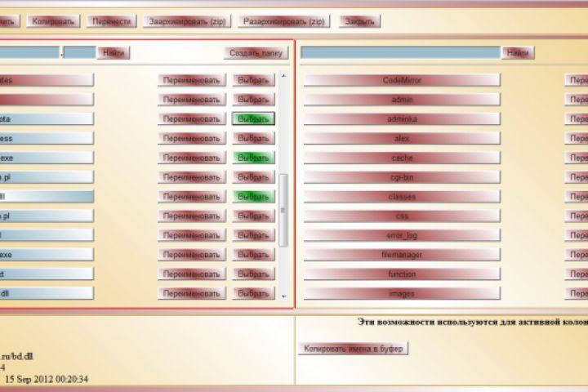Click the path text ending '.ru/bd.dll'
This screenshot has width=588, height=392.
[16, 356]
